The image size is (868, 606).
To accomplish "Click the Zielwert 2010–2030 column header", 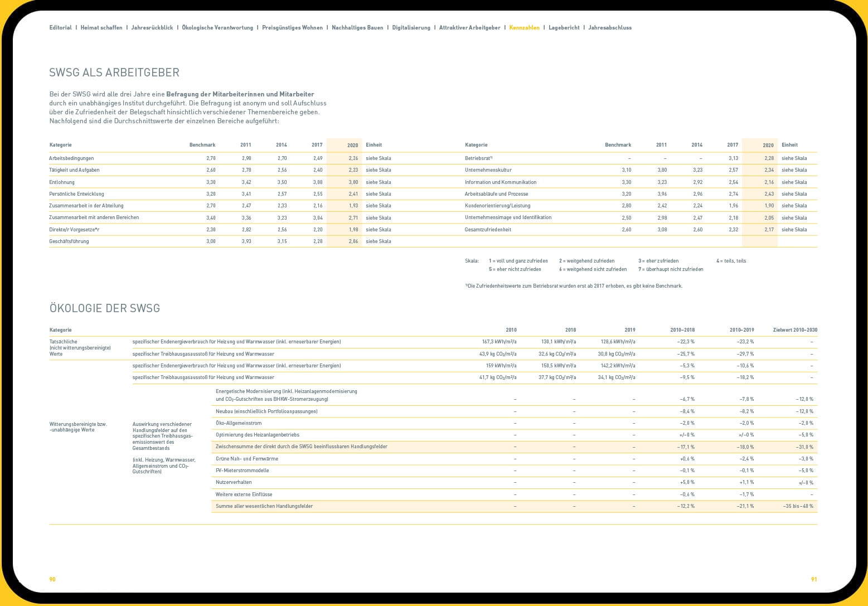I will click(x=795, y=330).
